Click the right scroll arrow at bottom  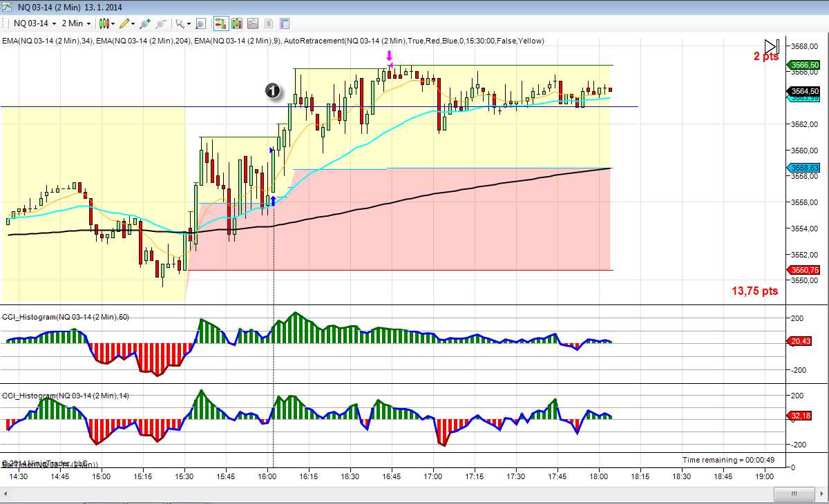(823, 495)
